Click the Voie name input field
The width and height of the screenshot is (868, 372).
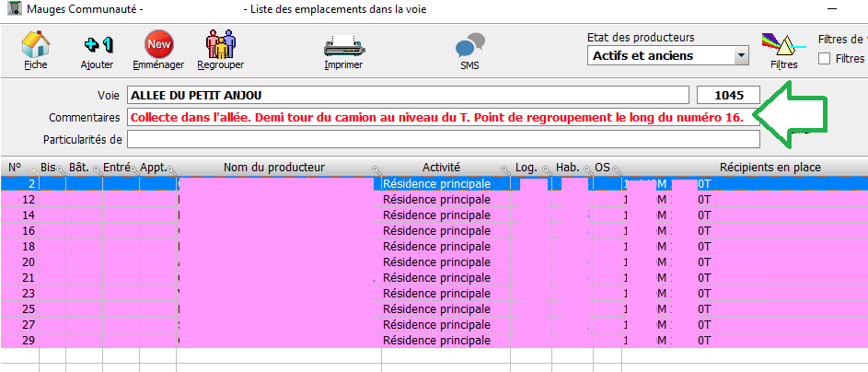coord(407,95)
